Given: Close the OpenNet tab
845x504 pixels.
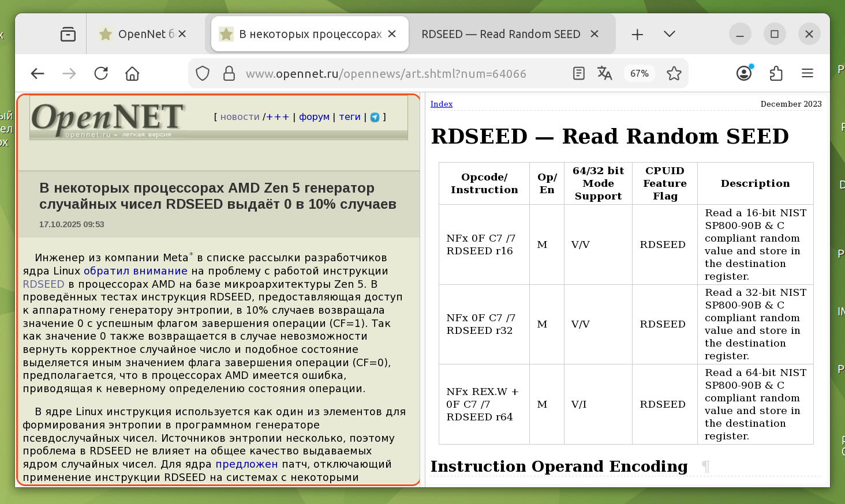Looking at the screenshot, I should 182,34.
